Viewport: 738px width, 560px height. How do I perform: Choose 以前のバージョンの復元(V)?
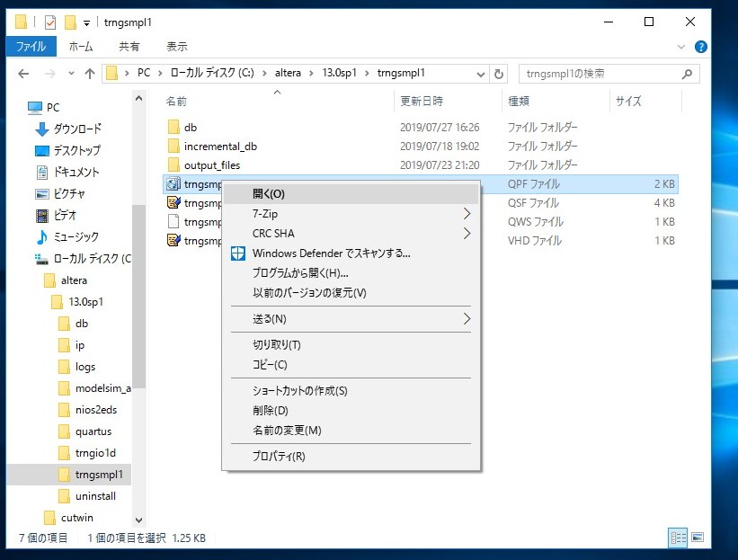[x=351, y=293]
